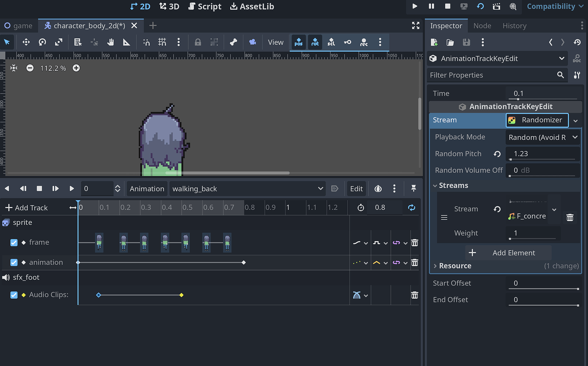
Task: Stop animation playback
Action: pyautogui.click(x=39, y=189)
